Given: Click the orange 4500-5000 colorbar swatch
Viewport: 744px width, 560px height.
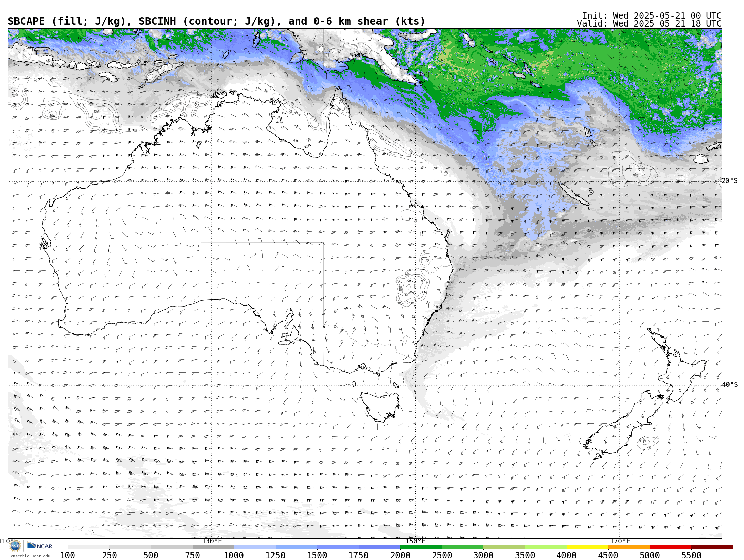Looking at the screenshot, I should 629,547.
